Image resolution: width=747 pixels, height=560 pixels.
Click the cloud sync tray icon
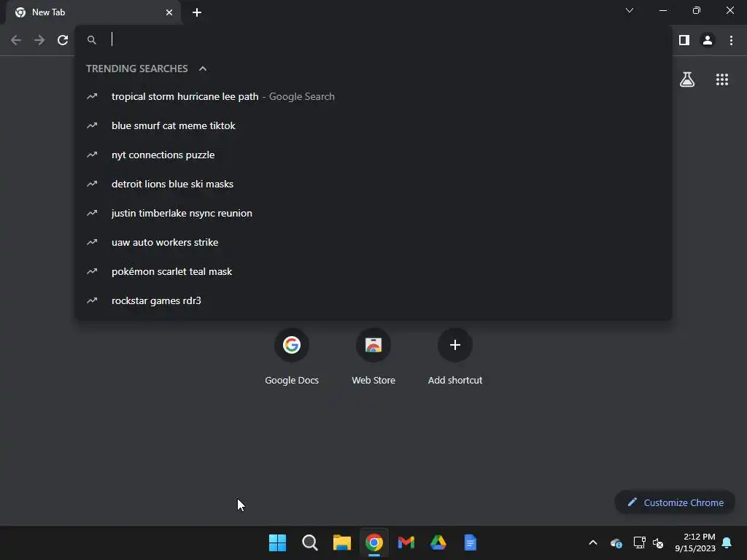(616, 542)
